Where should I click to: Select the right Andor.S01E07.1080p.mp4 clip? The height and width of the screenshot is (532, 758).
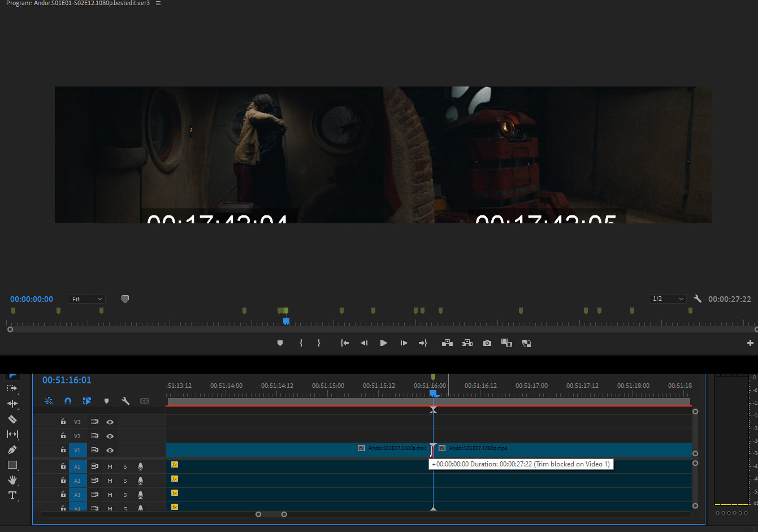click(562, 450)
